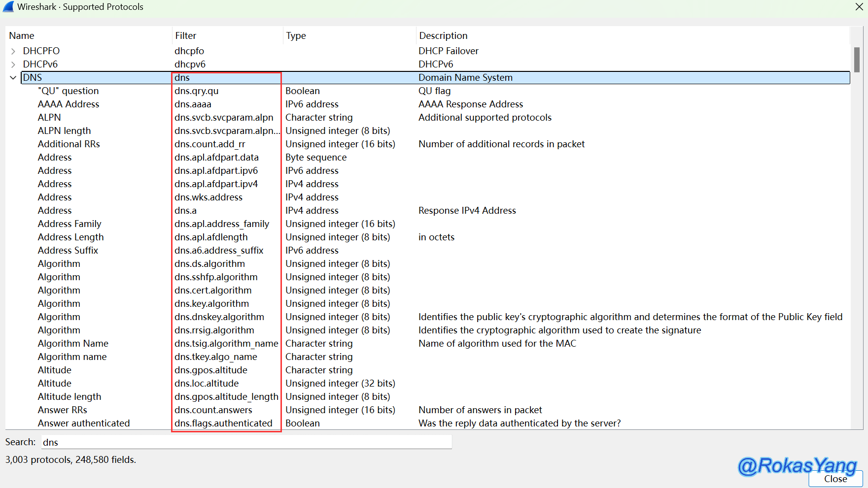The width and height of the screenshot is (868, 488).
Task: Sort by the Name column header
Action: point(22,35)
